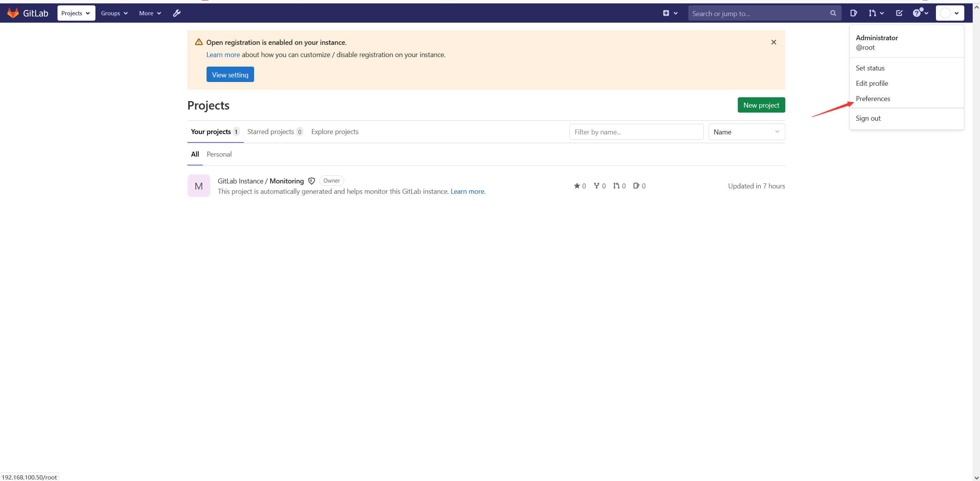Open the issues icon in navbar
The image size is (980, 481).
pos(854,13)
